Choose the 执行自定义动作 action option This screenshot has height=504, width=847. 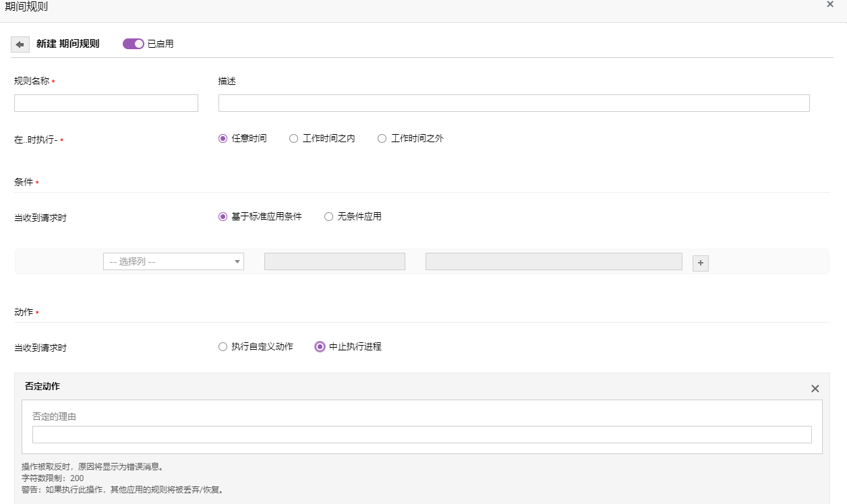223,347
